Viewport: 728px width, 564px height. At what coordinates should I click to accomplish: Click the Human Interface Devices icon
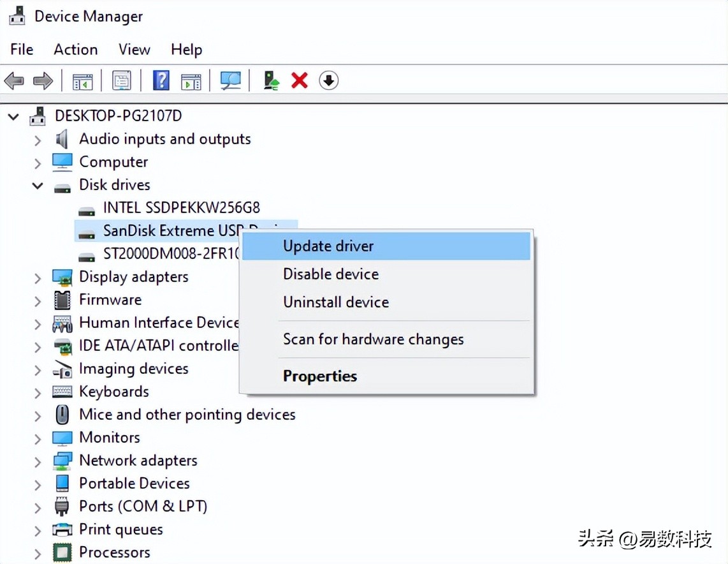point(62,324)
